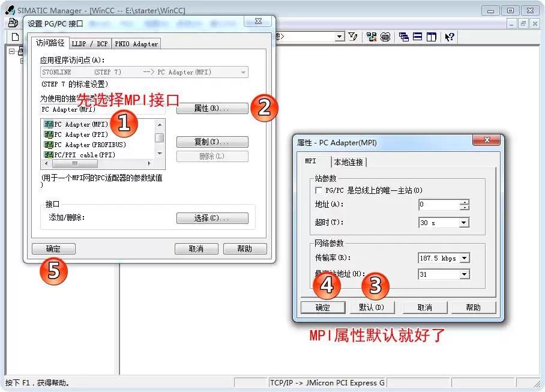This screenshot has width=545, height=392.
Task: Click the interface list vertical scrollbar thumb
Action: 160,137
